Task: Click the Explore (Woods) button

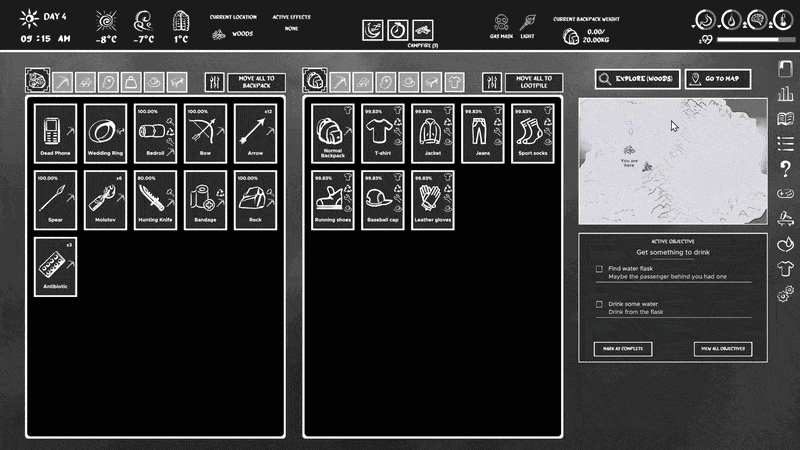Action: click(x=638, y=79)
